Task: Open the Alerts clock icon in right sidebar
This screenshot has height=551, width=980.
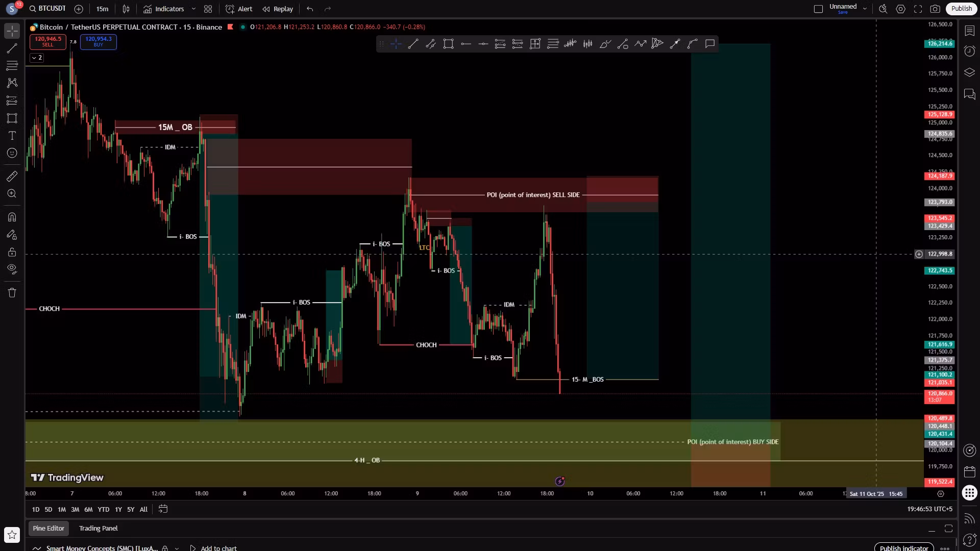Action: coord(969,51)
